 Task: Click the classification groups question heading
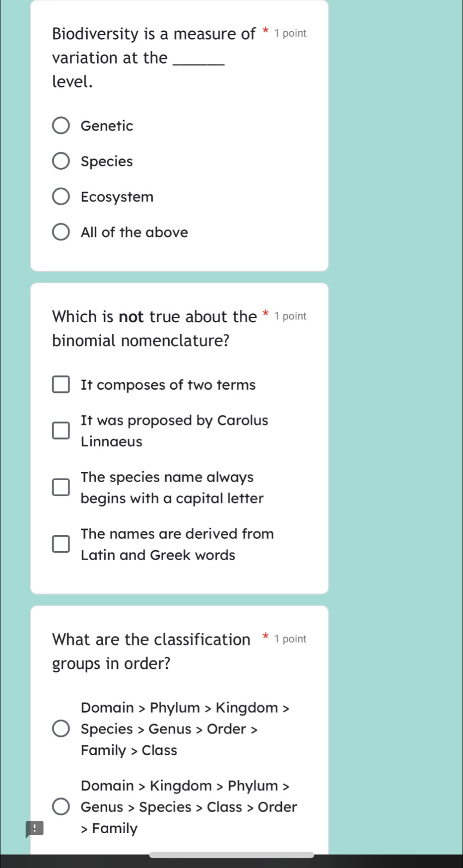coord(151,651)
